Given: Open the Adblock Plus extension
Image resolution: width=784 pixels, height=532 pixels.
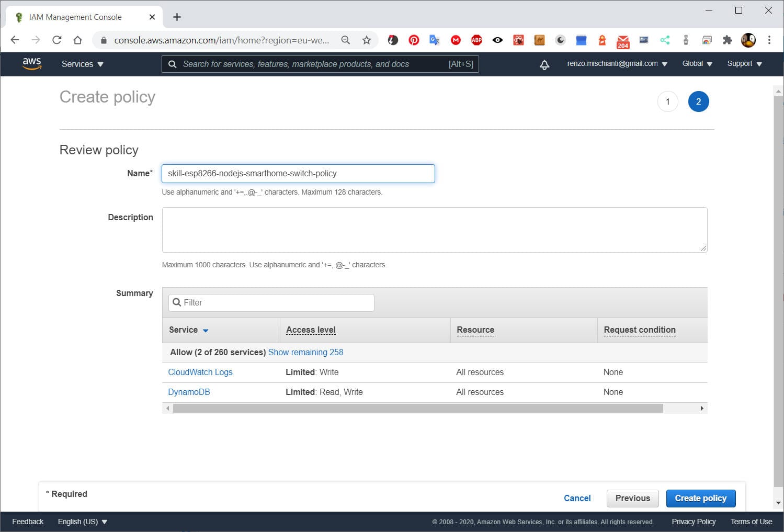Looking at the screenshot, I should pyautogui.click(x=476, y=40).
